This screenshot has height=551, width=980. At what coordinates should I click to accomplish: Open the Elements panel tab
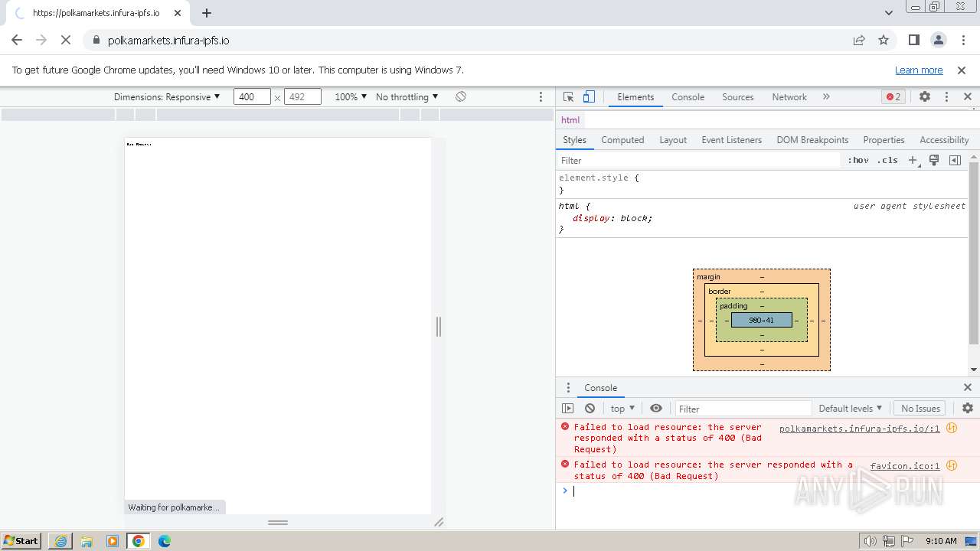[x=635, y=97]
